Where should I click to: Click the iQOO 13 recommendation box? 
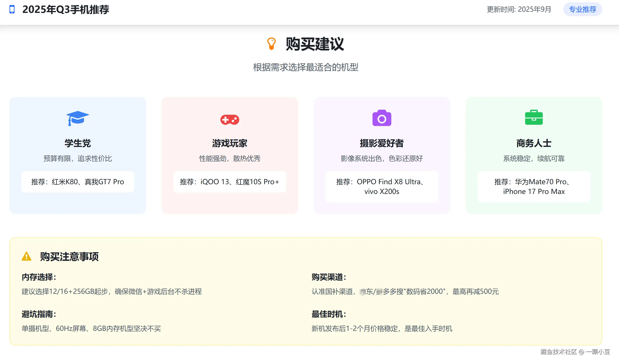pos(230,182)
